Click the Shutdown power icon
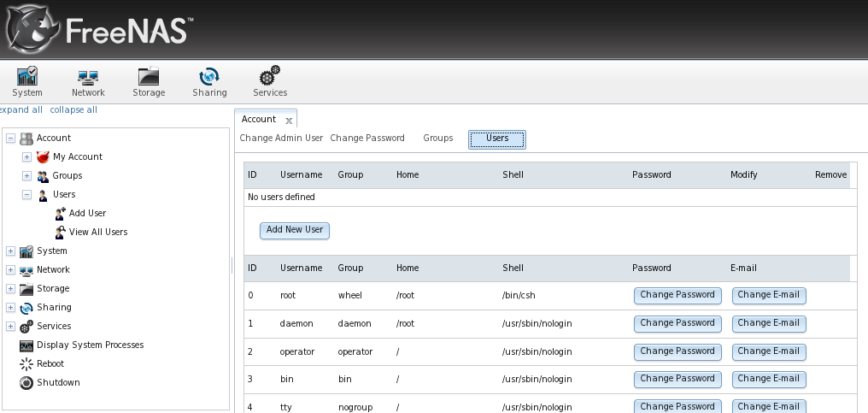 click(26, 383)
